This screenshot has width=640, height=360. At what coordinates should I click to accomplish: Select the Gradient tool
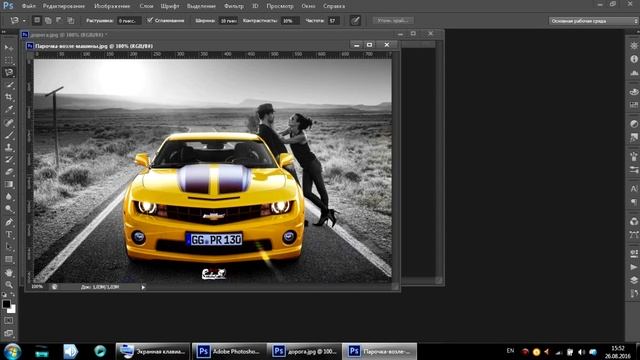tap(9, 184)
